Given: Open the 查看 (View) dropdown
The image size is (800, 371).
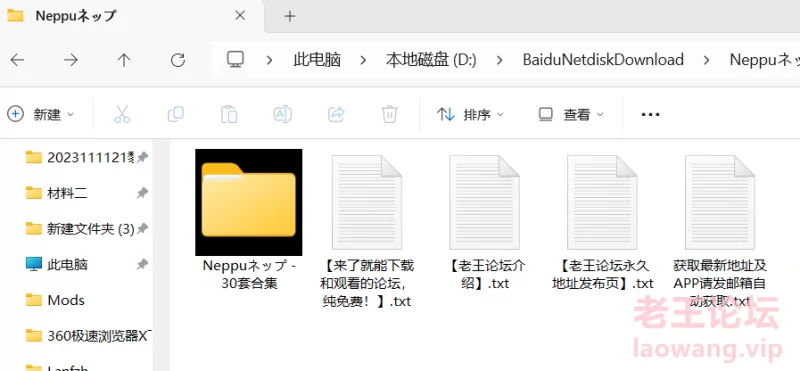Looking at the screenshot, I should click(x=571, y=114).
